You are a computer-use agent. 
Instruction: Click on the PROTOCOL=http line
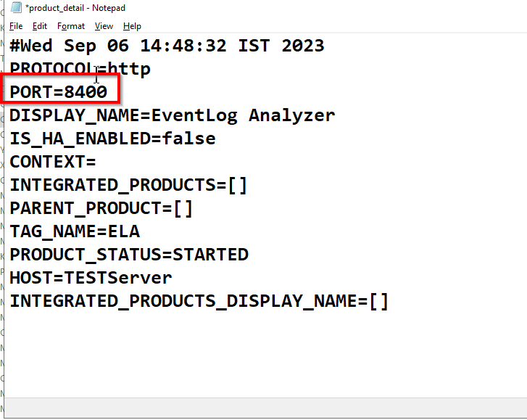pos(80,70)
